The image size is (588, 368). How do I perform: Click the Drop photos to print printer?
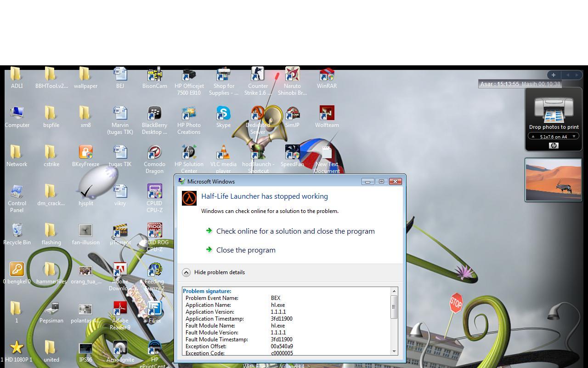point(554,109)
